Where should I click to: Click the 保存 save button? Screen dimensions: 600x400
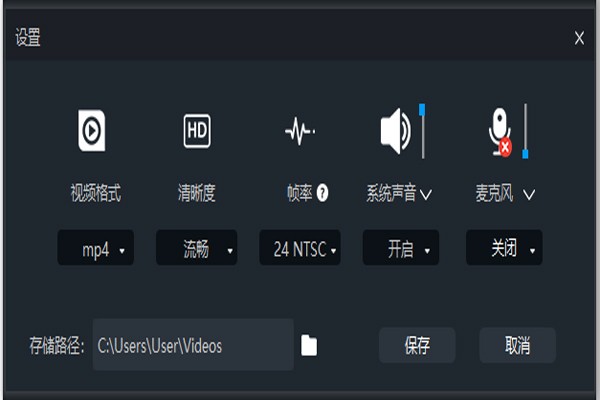(417, 346)
